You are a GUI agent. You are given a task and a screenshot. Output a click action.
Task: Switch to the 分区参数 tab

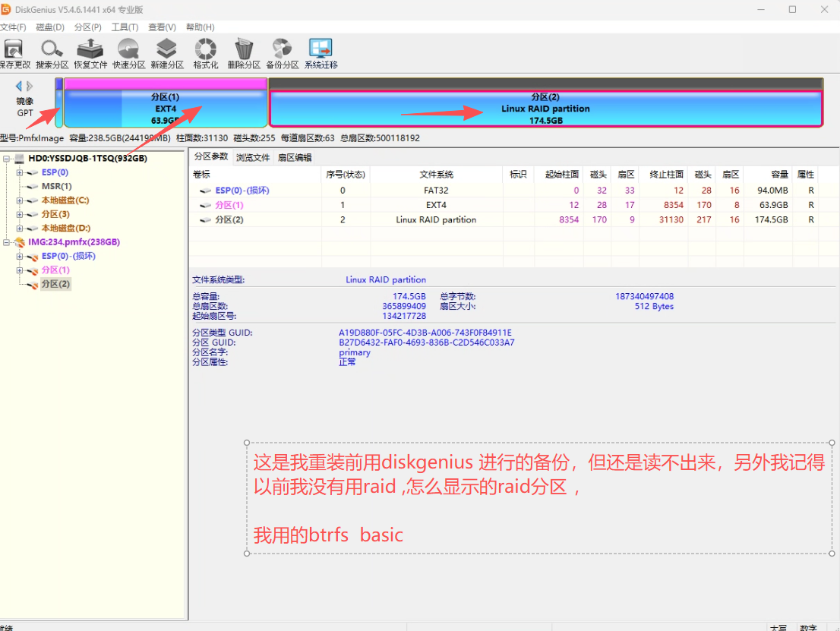pos(211,156)
